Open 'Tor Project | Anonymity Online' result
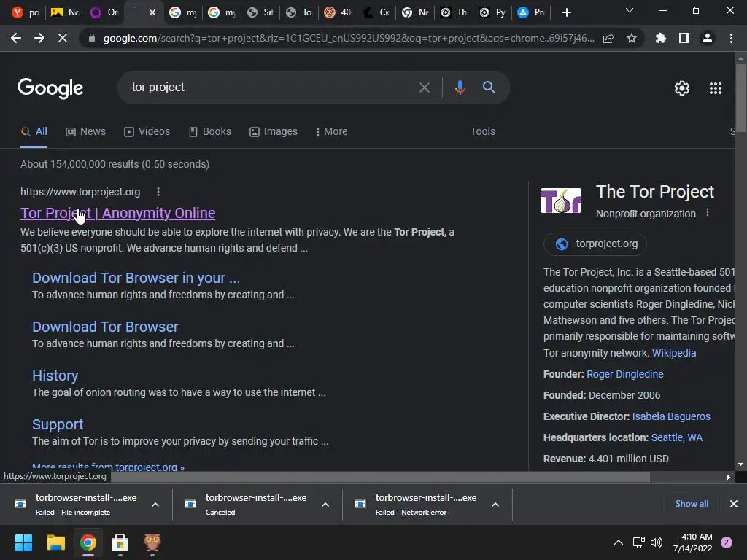This screenshot has height=560, width=747. (117, 213)
